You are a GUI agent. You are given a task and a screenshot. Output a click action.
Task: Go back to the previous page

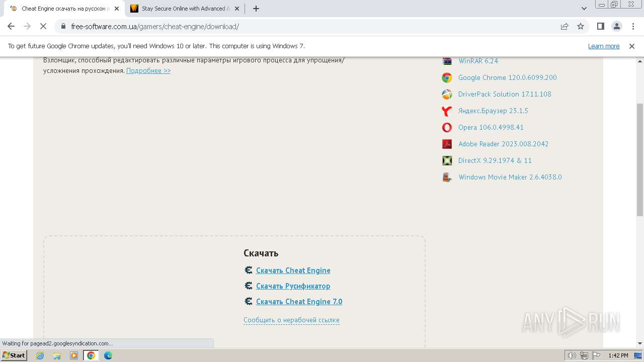(x=11, y=26)
